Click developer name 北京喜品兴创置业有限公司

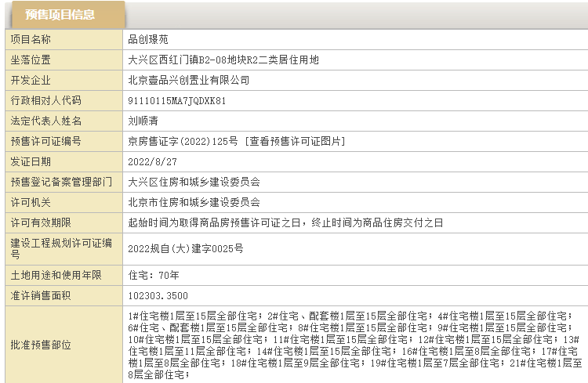pyautogui.click(x=188, y=80)
